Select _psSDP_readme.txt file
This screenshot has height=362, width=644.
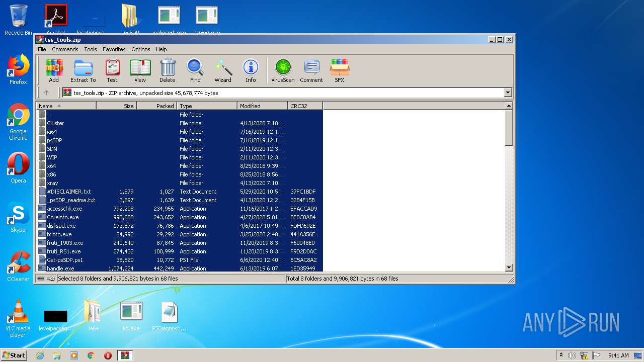[x=180, y=200]
